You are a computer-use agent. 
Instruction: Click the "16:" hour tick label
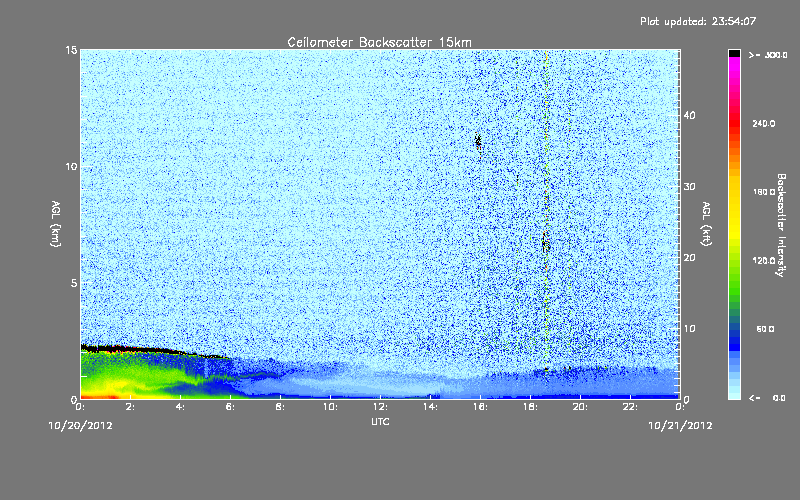(x=481, y=407)
